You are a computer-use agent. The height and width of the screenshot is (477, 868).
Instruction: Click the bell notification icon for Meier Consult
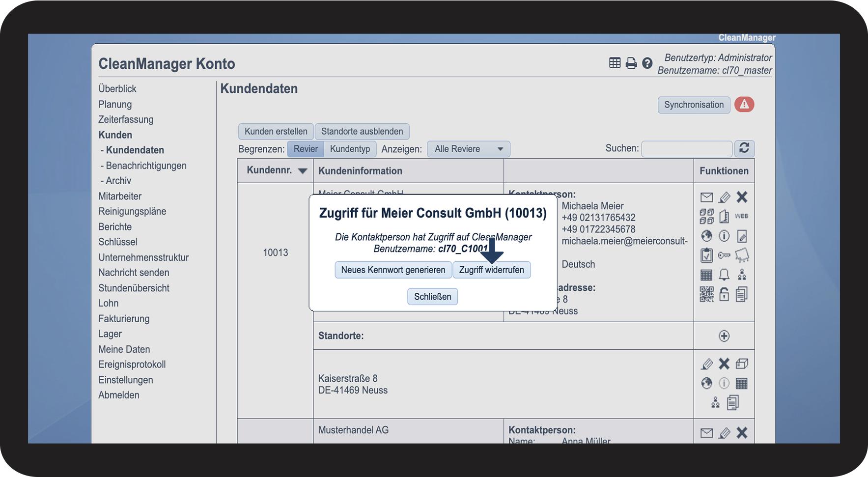click(x=724, y=275)
